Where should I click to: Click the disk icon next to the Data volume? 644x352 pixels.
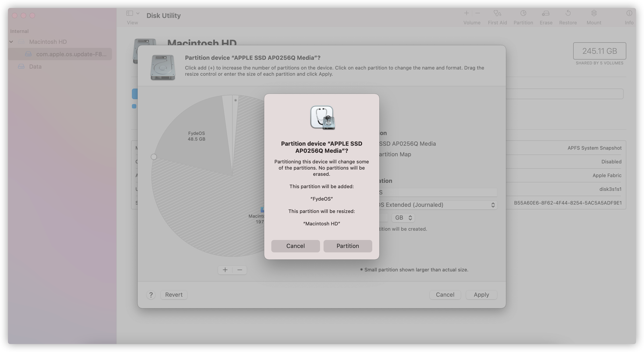21,66
